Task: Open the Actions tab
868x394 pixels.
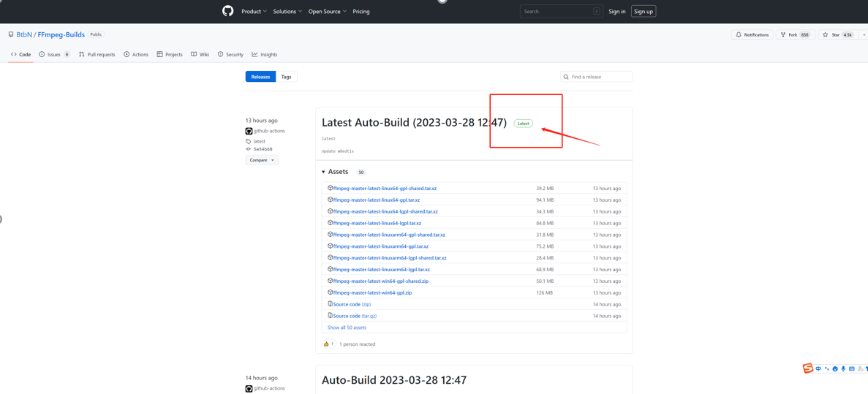Action: [x=136, y=54]
